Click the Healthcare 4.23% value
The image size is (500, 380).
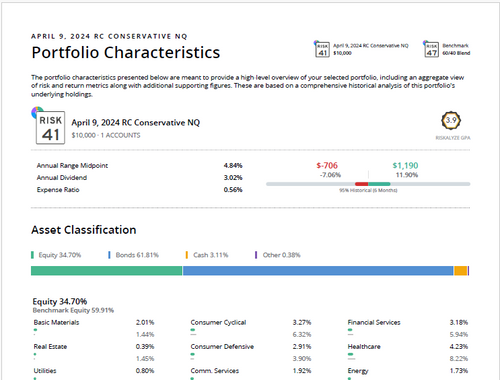[x=459, y=347]
